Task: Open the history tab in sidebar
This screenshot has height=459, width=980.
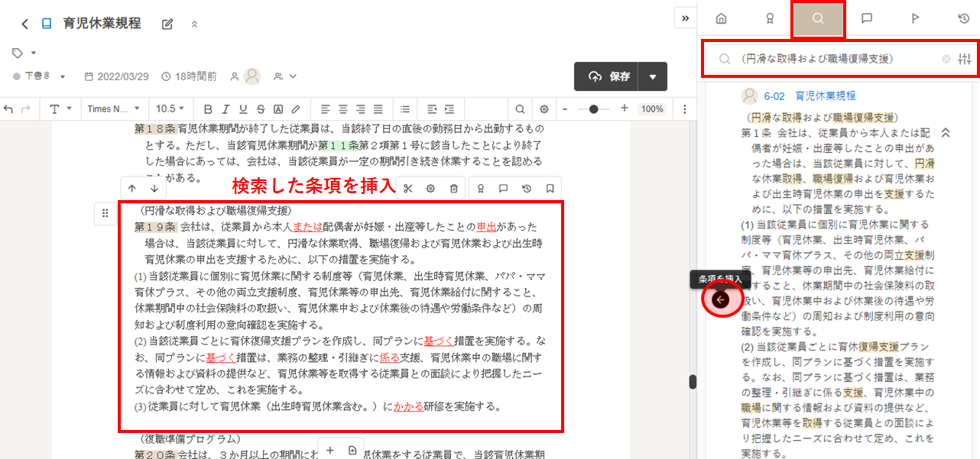Action: 963,19
